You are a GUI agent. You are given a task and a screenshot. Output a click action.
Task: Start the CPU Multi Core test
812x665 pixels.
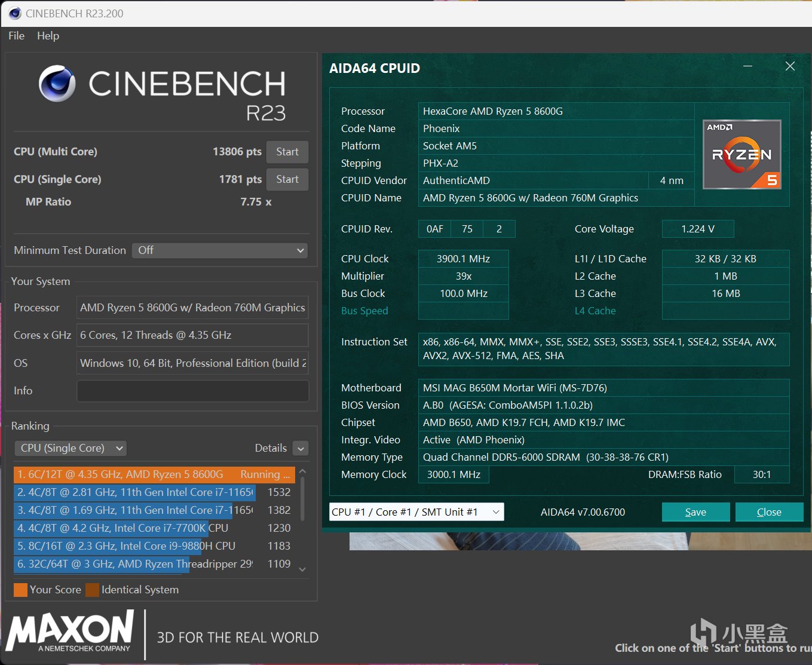click(287, 152)
